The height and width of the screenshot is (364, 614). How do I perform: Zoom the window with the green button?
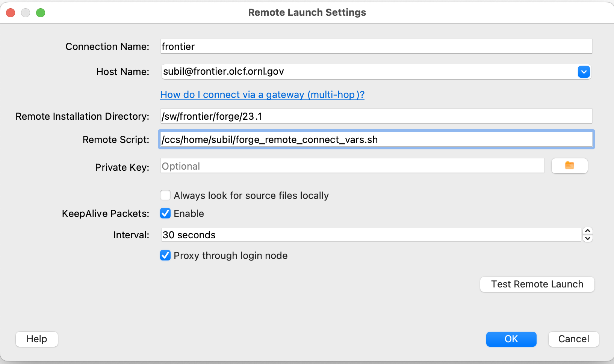pyautogui.click(x=41, y=13)
